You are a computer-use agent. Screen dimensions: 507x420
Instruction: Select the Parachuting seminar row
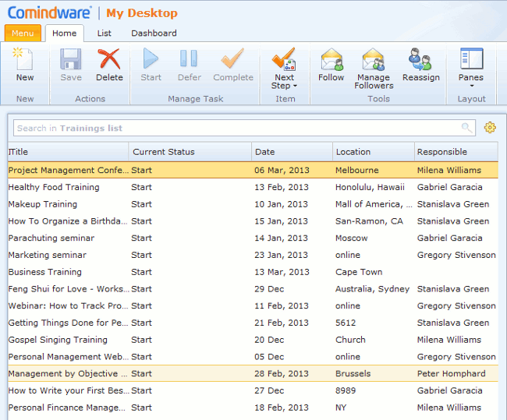253,238
